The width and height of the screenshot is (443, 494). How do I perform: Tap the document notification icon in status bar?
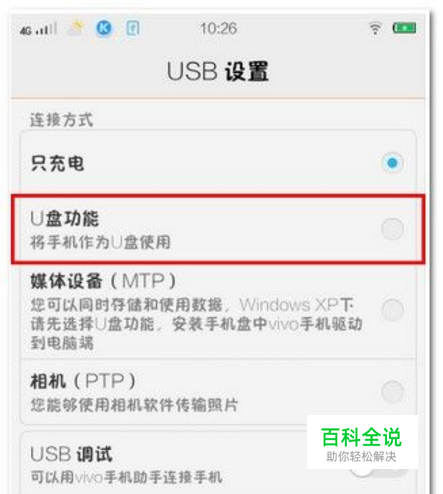pos(133,28)
